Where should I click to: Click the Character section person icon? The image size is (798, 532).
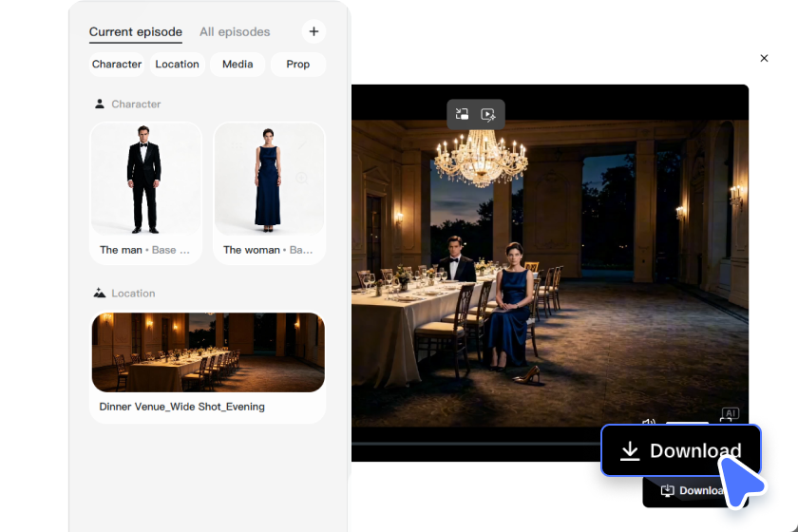[x=100, y=104]
